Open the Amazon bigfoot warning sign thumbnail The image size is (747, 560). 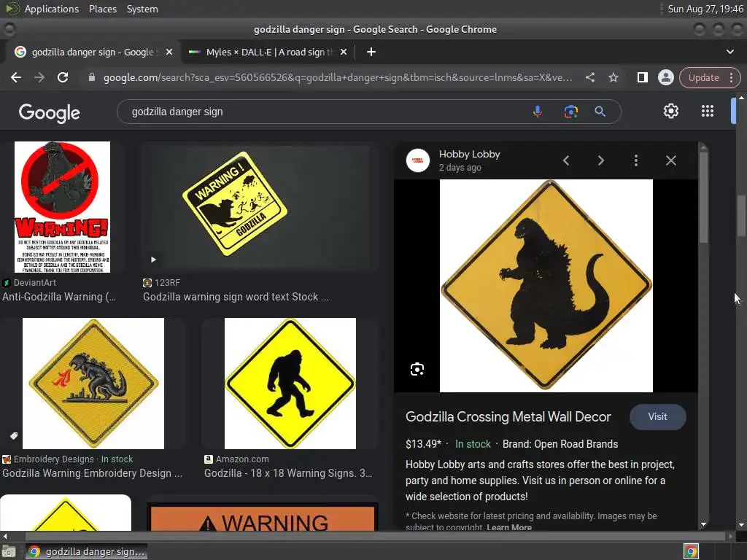pos(290,384)
